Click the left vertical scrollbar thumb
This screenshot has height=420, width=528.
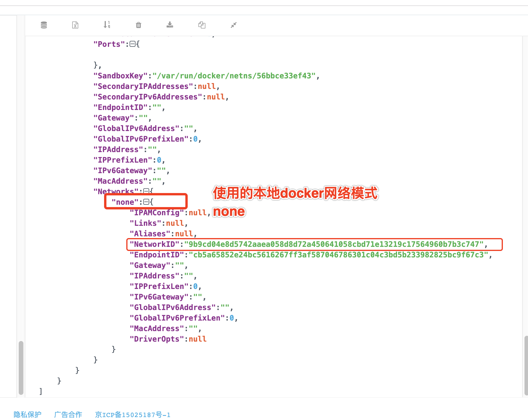point(21,368)
